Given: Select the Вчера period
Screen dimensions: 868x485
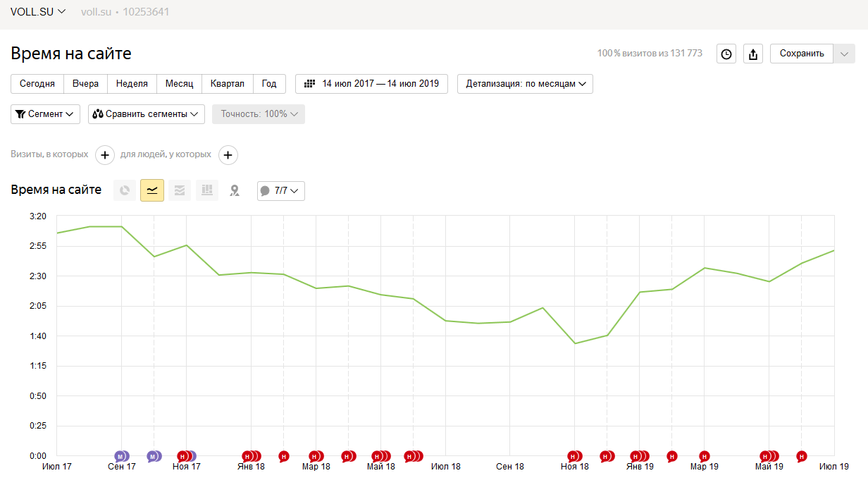Looking at the screenshot, I should click(x=86, y=84).
